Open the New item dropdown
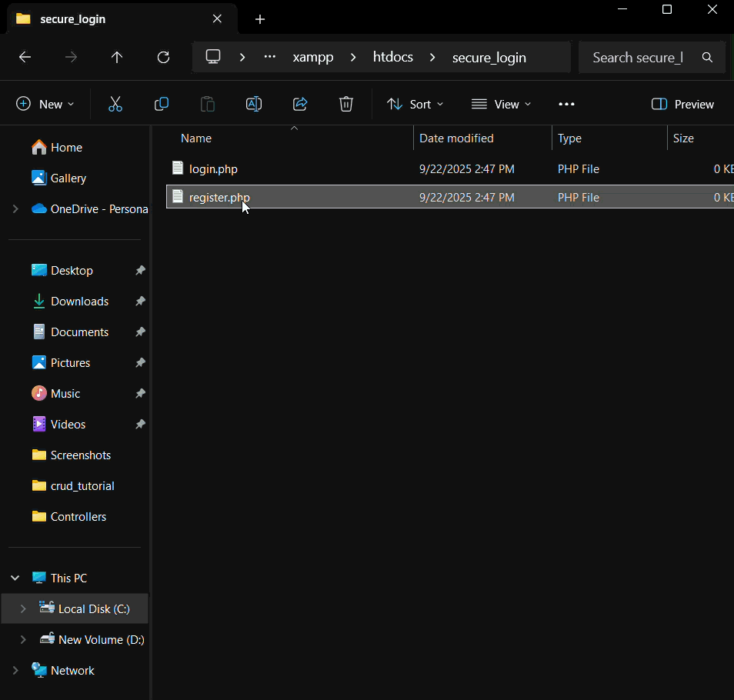 click(45, 104)
